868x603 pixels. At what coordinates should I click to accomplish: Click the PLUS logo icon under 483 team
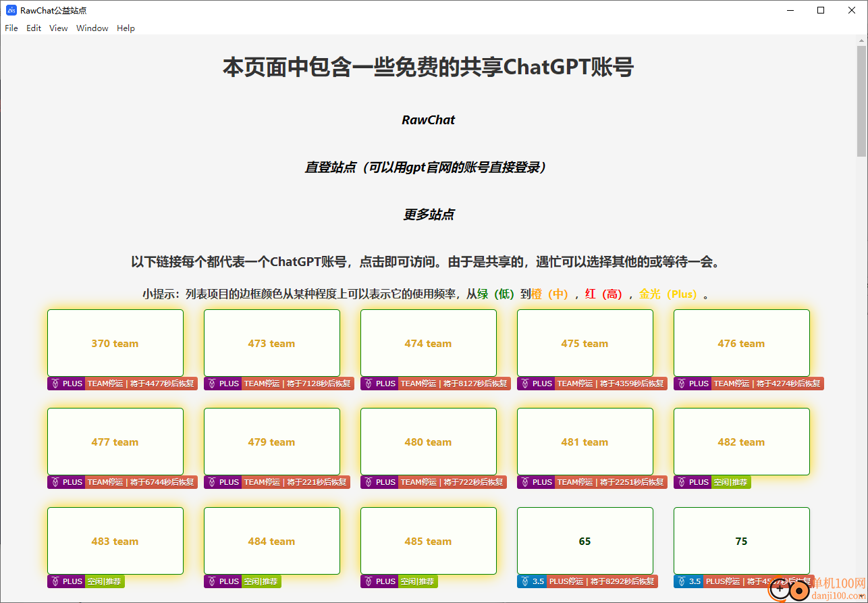click(55, 581)
